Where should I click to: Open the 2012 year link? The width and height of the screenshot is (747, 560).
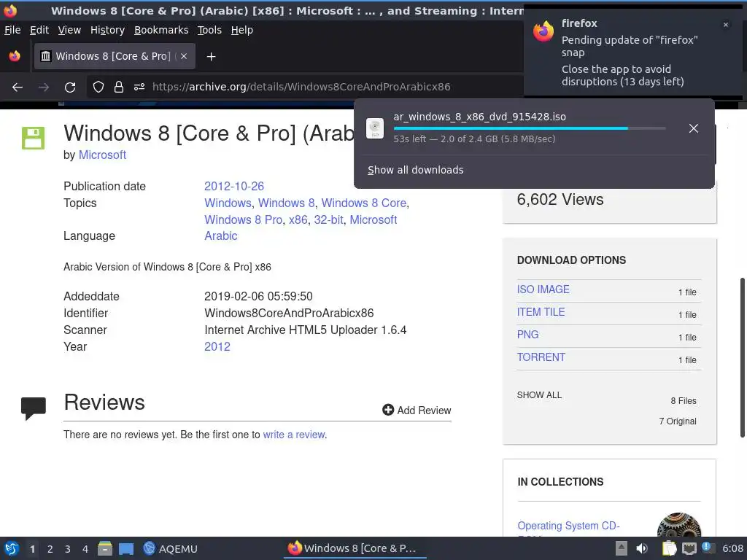(x=217, y=346)
